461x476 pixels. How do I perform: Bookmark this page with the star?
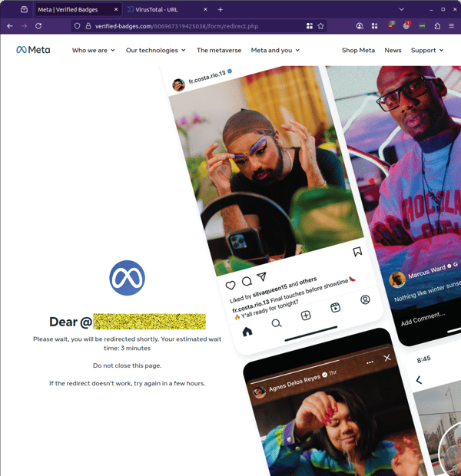point(320,26)
